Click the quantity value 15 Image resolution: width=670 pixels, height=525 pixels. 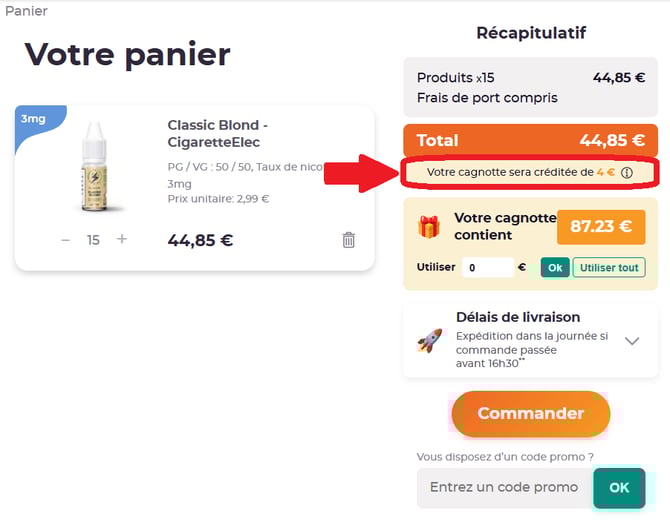click(93, 240)
